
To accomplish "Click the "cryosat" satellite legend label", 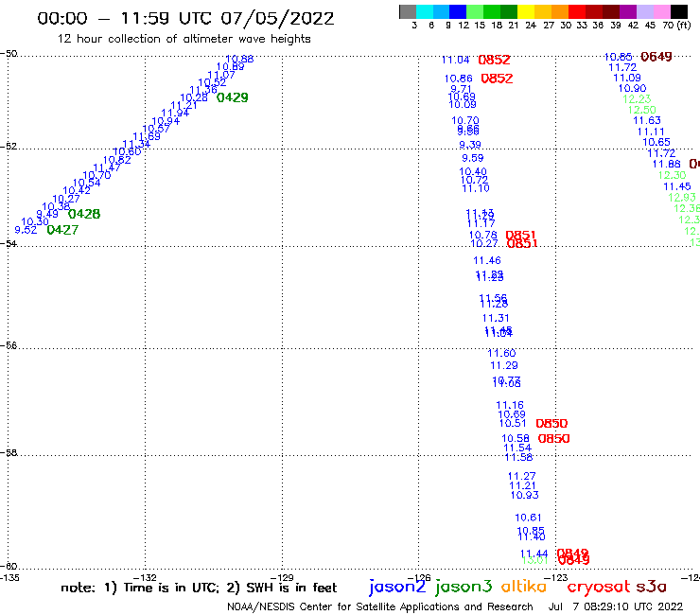I will click(x=599, y=587).
